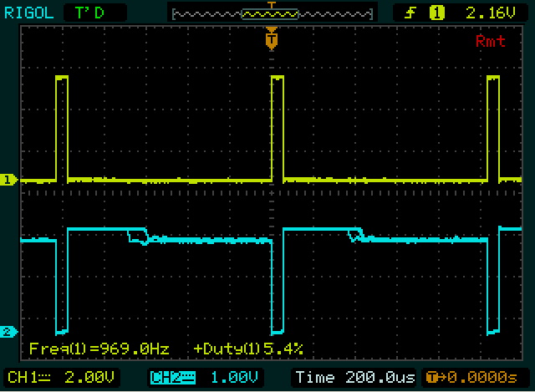The height and width of the screenshot is (392, 535).
Task: Click the T'D trigger status indicator
Action: pyautogui.click(x=89, y=13)
